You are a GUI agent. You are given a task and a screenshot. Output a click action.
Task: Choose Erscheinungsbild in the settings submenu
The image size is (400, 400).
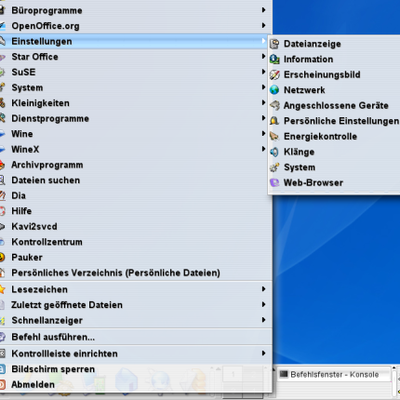tap(334, 75)
